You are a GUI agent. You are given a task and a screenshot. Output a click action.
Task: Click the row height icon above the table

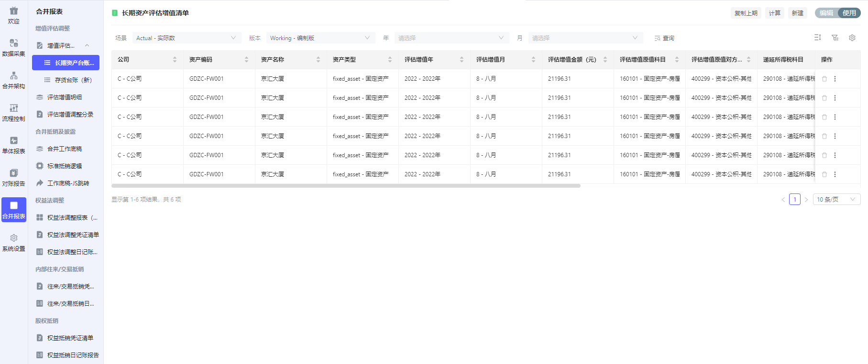(x=817, y=38)
